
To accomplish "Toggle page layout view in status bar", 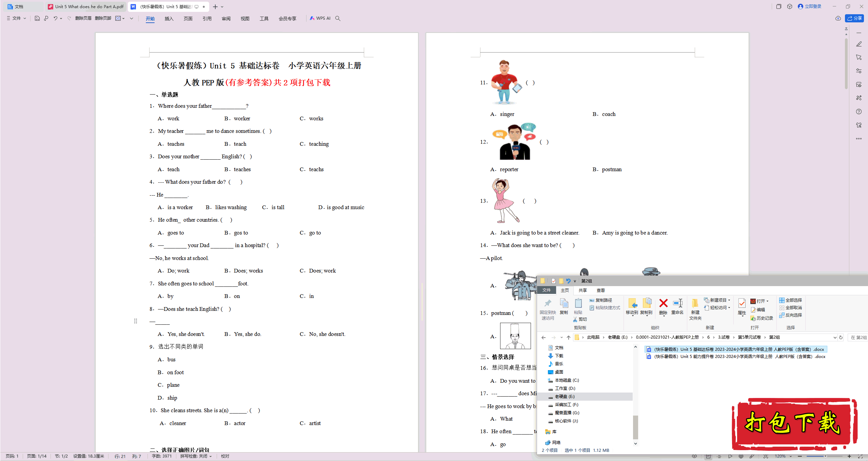I will click(708, 456).
